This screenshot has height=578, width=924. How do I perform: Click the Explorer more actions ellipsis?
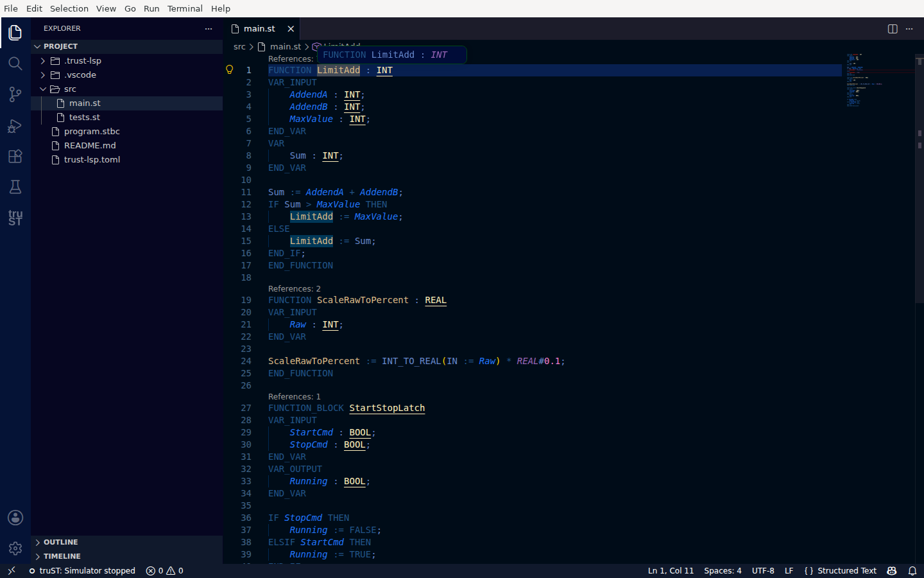click(x=209, y=28)
